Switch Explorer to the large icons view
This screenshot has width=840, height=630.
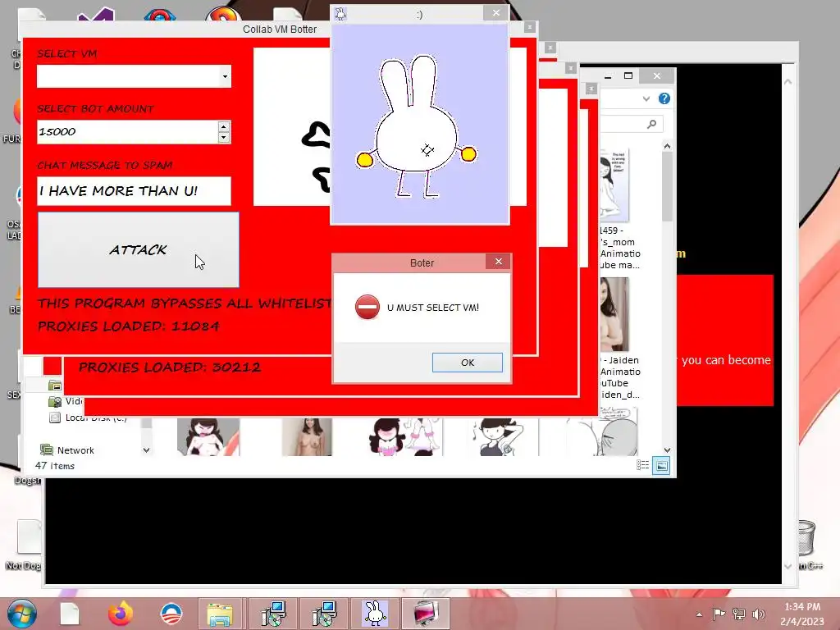click(662, 466)
